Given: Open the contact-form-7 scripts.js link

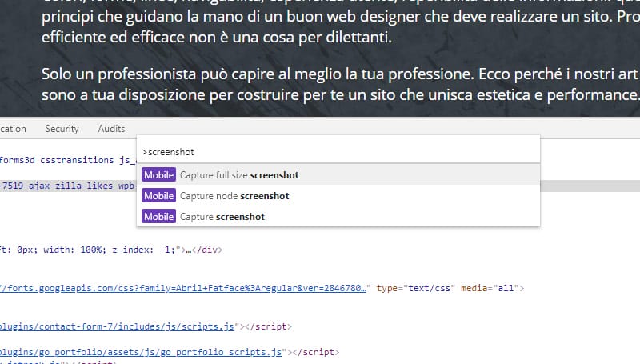Looking at the screenshot, I should pos(120,326).
